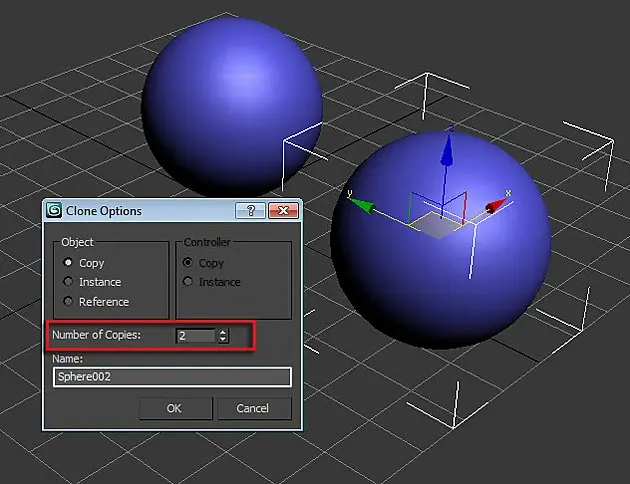
Task: Click the highlighted XY plane gizmo handle
Action: point(438,226)
